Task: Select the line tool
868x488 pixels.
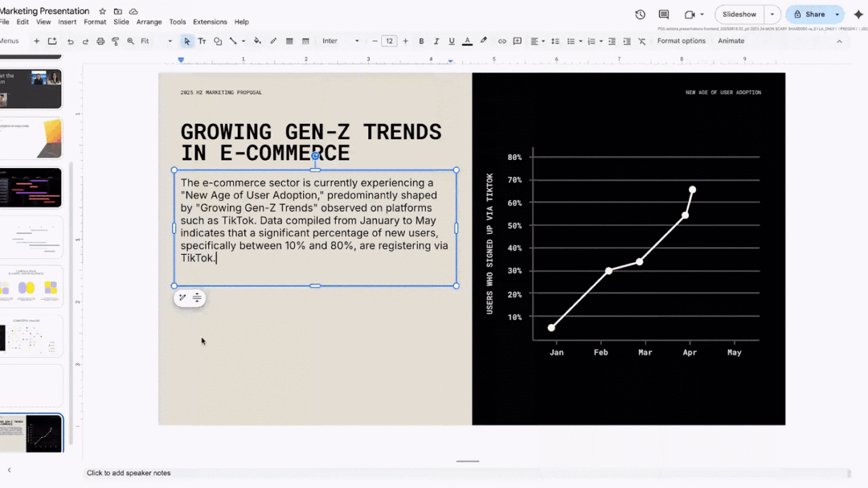Action: click(x=233, y=41)
